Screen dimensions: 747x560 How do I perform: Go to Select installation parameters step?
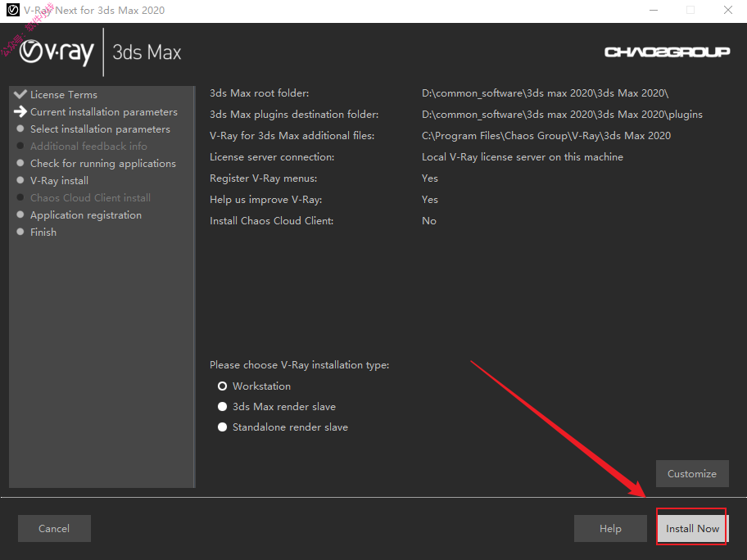pos(100,129)
